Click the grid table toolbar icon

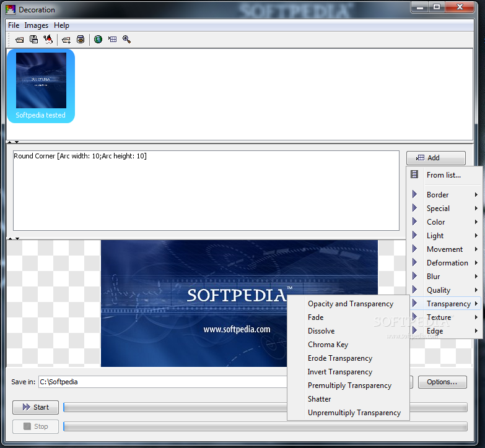(x=112, y=39)
